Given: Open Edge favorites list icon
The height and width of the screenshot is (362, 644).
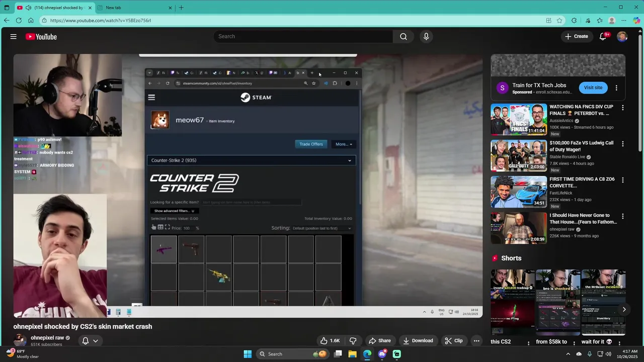Looking at the screenshot, I should pyautogui.click(x=600, y=21).
